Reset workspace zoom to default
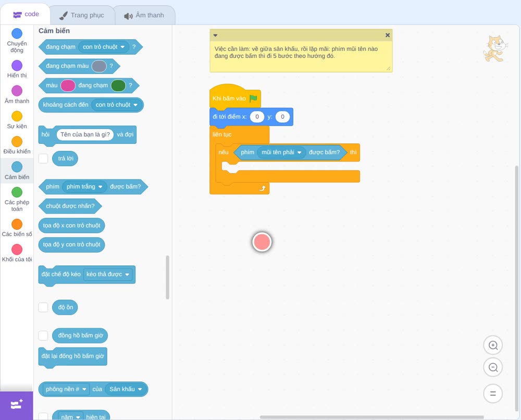This screenshot has width=521, height=420. coord(493,393)
